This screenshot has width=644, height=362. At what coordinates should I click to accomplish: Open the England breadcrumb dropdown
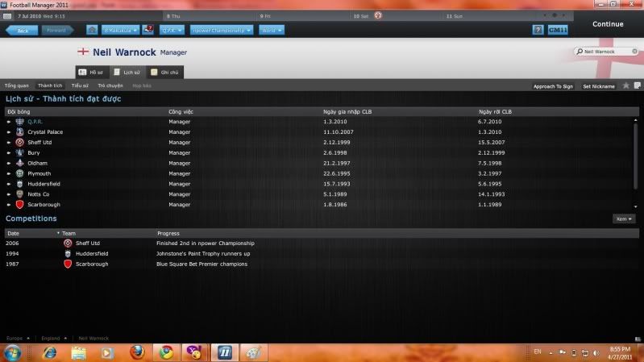pyautogui.click(x=54, y=338)
